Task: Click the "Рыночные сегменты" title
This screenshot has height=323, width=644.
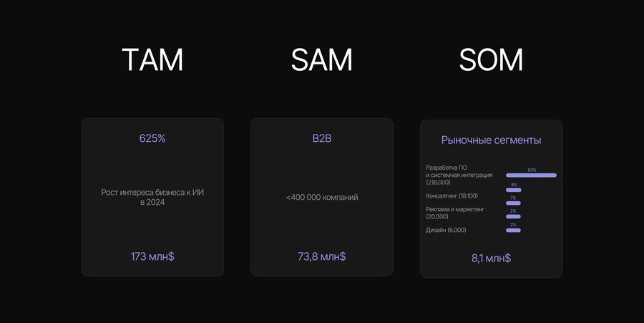Action: pyautogui.click(x=491, y=140)
